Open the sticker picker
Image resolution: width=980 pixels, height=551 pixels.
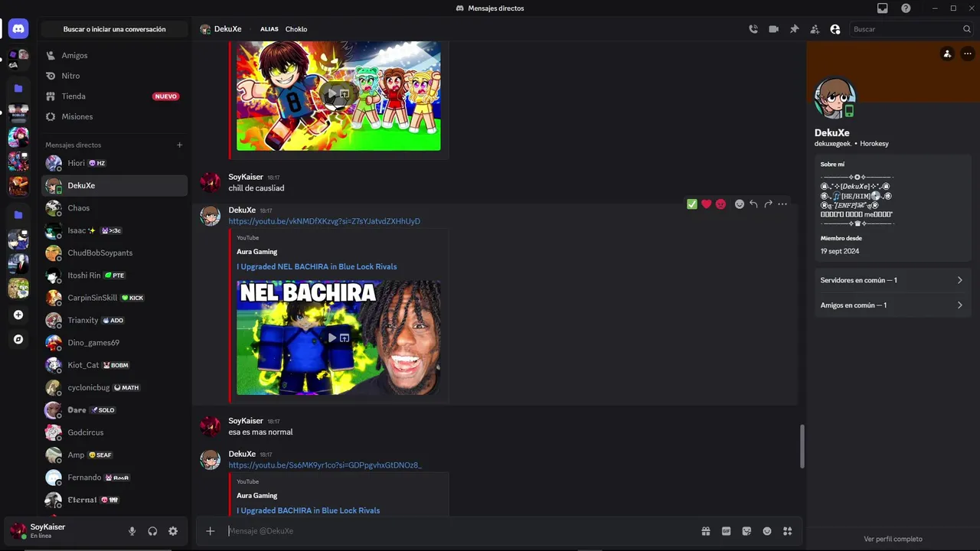tap(746, 531)
